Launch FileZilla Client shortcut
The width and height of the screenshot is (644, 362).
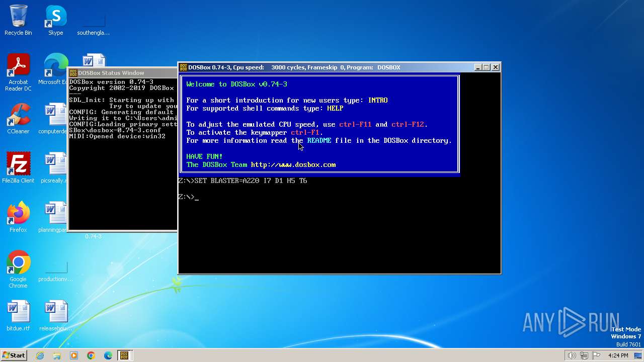(18, 168)
